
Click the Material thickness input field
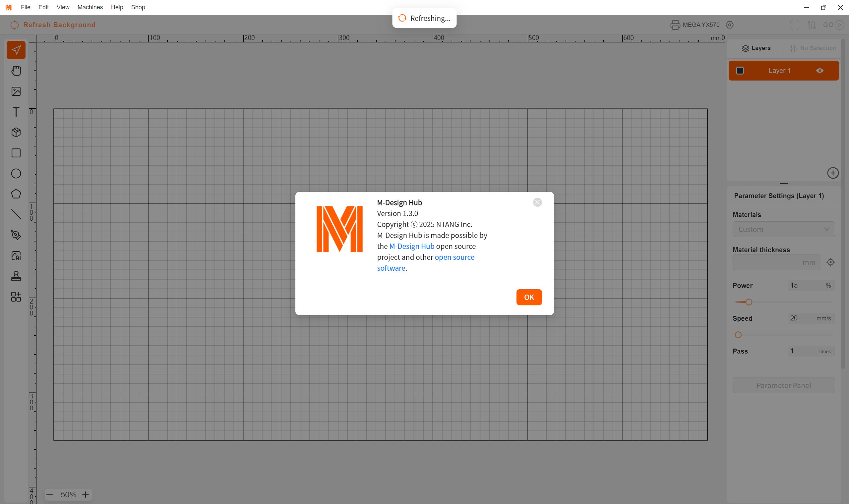click(x=776, y=262)
